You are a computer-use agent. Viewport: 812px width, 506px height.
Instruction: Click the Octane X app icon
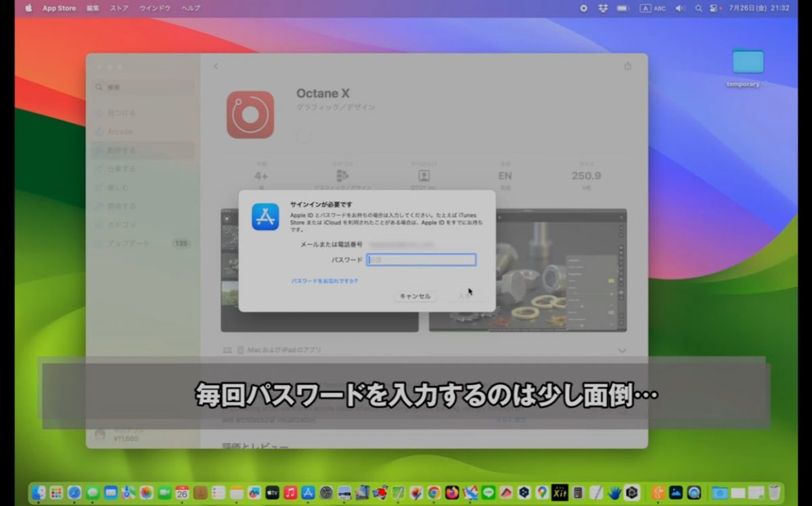[250, 115]
